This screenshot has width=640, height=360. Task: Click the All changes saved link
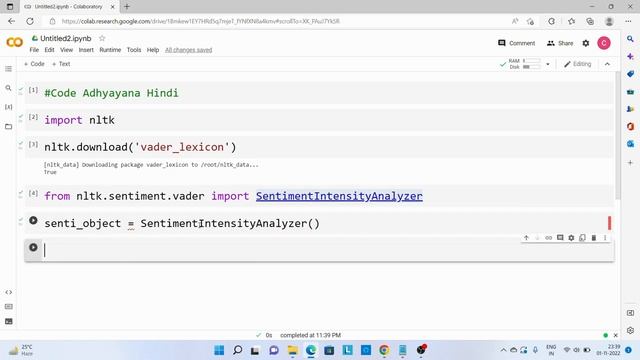(189, 50)
